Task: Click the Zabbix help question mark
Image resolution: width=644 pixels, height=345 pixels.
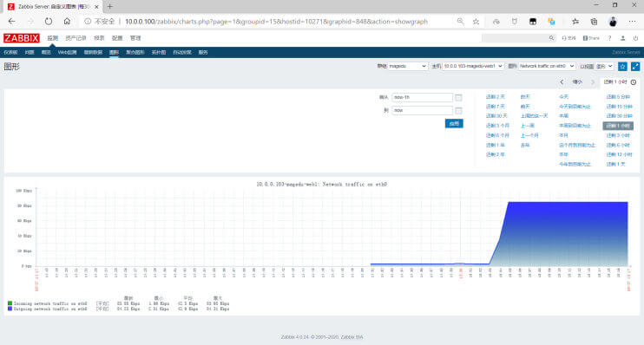Action: (x=609, y=38)
